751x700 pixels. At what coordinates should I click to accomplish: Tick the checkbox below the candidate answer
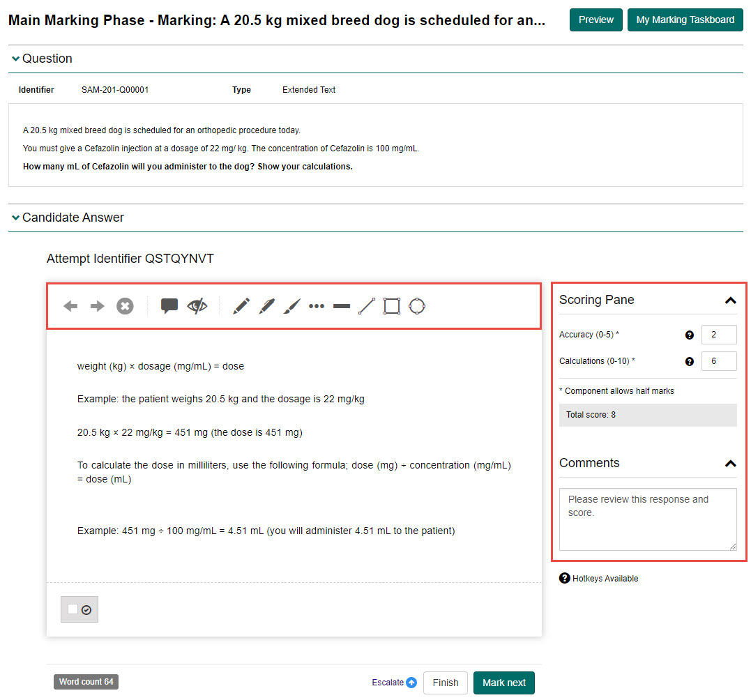tap(73, 609)
